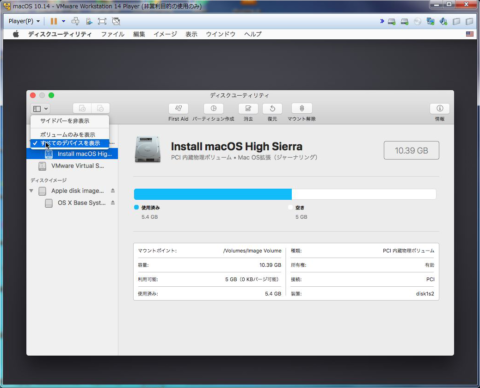Open the 表示 (View) menu

click(x=191, y=34)
